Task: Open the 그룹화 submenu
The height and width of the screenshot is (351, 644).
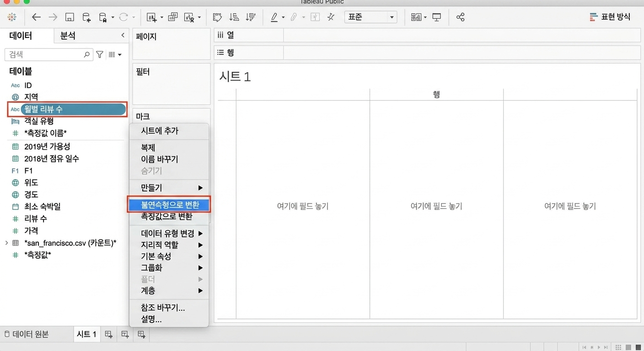Action: (169, 267)
